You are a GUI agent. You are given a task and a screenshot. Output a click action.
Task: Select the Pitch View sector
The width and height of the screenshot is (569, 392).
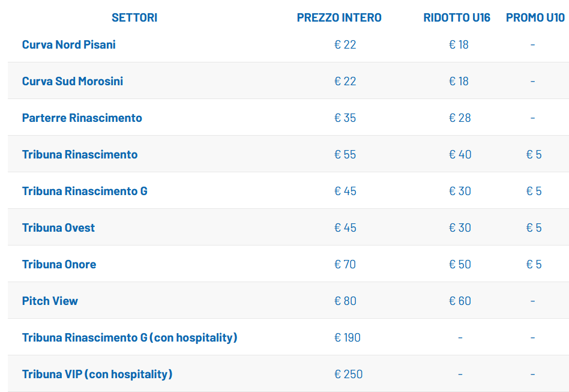50,301
